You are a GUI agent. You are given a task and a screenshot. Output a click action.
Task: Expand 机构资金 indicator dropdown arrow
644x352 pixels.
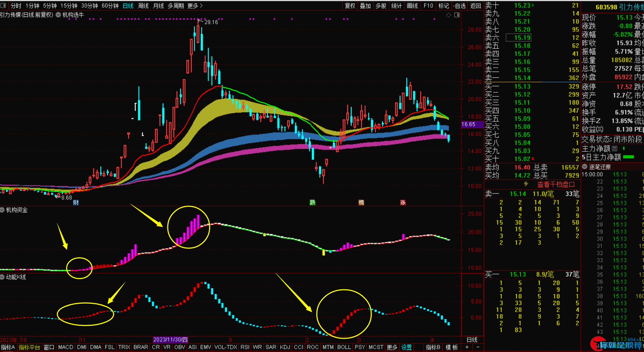pyautogui.click(x=2, y=210)
